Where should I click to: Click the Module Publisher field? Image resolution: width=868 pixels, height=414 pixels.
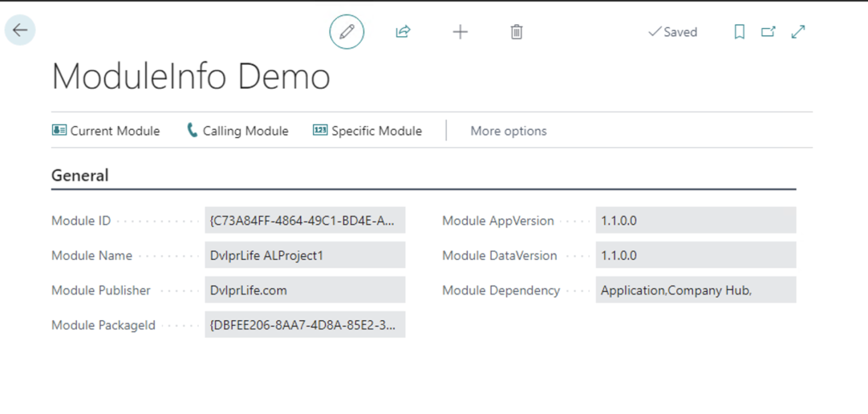click(x=305, y=290)
